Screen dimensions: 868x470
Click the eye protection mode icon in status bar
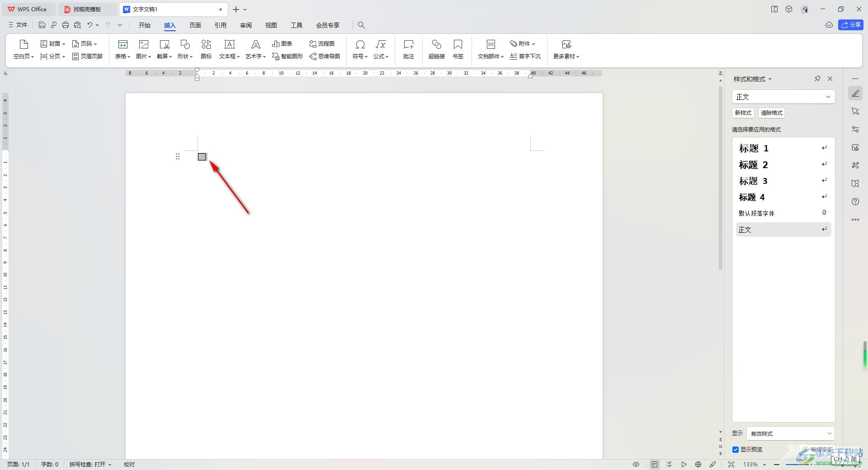click(x=636, y=465)
